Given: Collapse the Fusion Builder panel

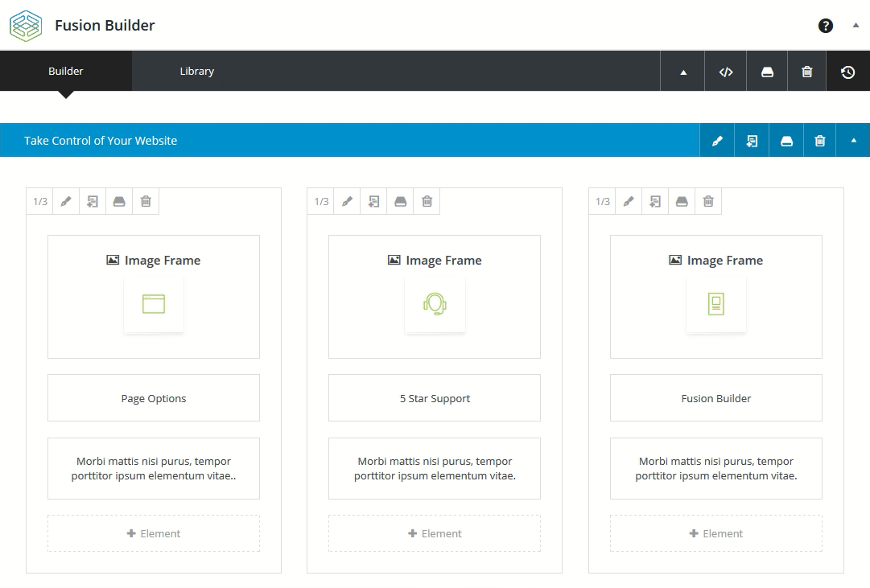Looking at the screenshot, I should tap(856, 25).
